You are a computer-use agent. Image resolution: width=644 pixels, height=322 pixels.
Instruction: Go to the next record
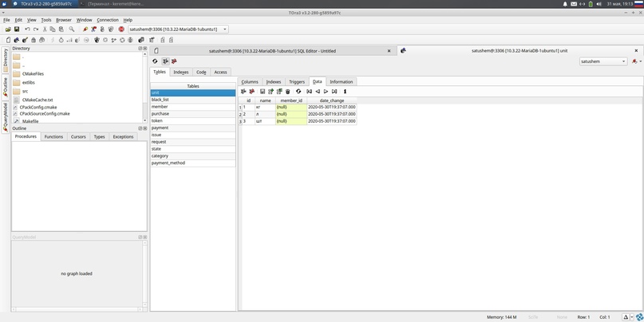(326, 92)
